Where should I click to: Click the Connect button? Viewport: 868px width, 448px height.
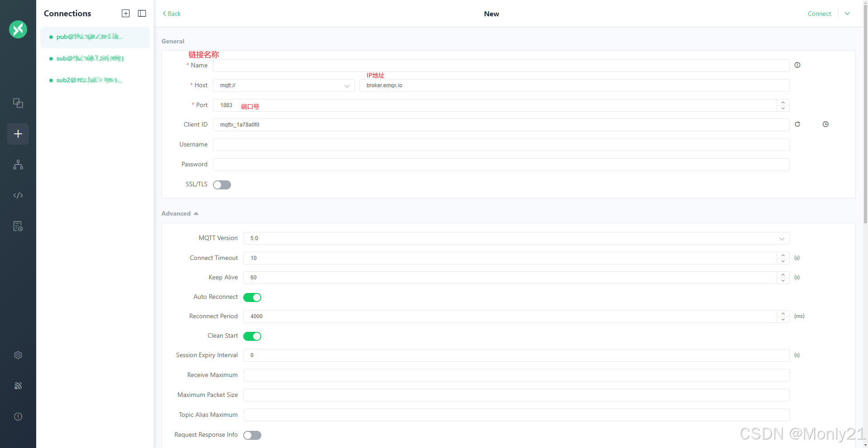click(x=819, y=14)
